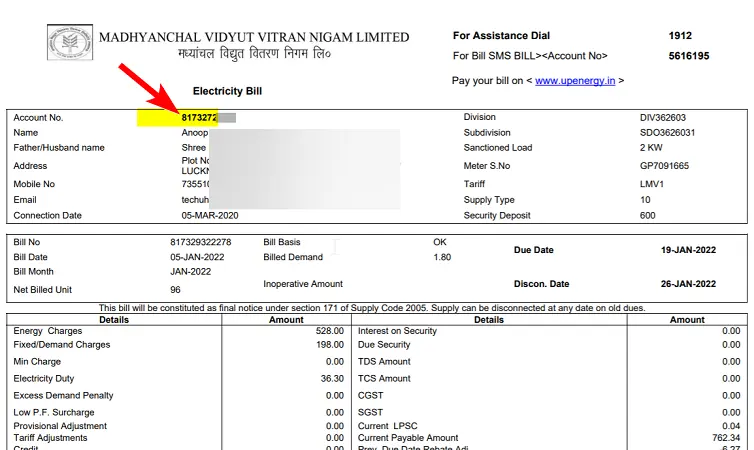The height and width of the screenshot is (450, 754).
Task: Click the Min Charge label
Action: [37, 362]
